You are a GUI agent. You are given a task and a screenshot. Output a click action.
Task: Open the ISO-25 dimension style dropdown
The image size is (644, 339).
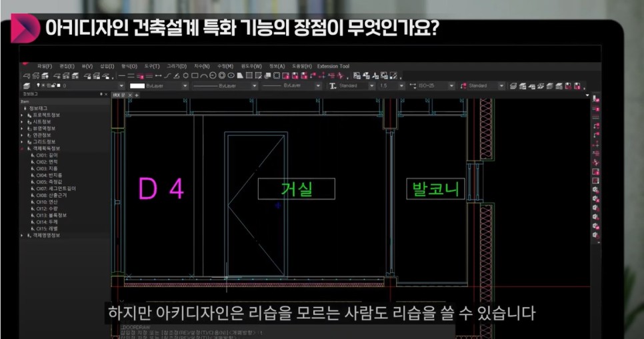point(451,86)
